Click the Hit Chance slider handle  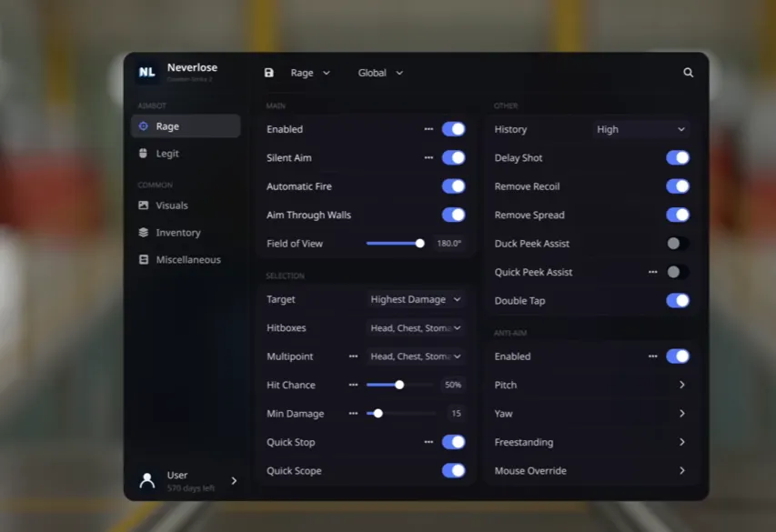pos(399,385)
